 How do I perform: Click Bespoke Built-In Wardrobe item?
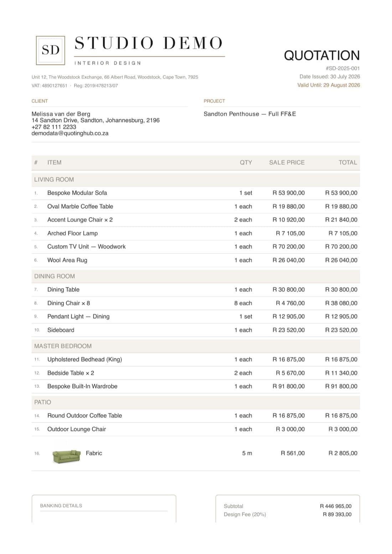click(82, 386)
